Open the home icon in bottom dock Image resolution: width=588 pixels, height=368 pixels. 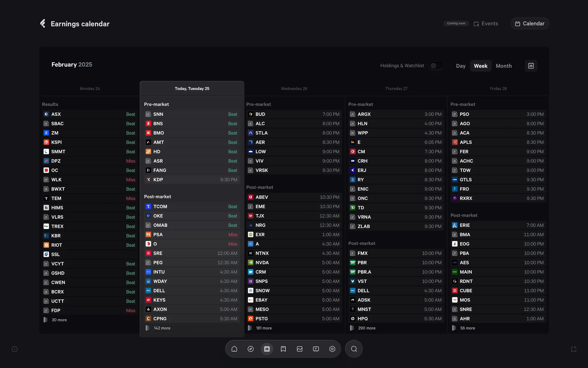pyautogui.click(x=234, y=349)
